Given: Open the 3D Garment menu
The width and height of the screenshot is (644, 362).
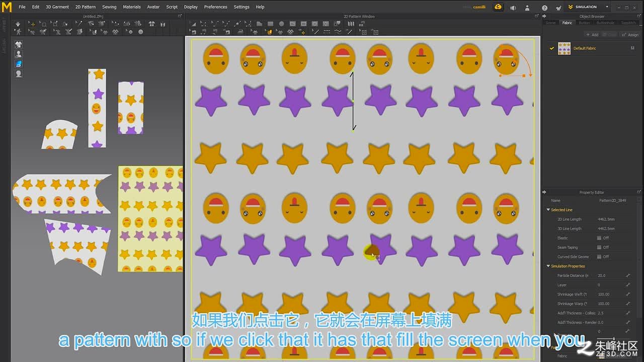Looking at the screenshot, I should click(57, 7).
